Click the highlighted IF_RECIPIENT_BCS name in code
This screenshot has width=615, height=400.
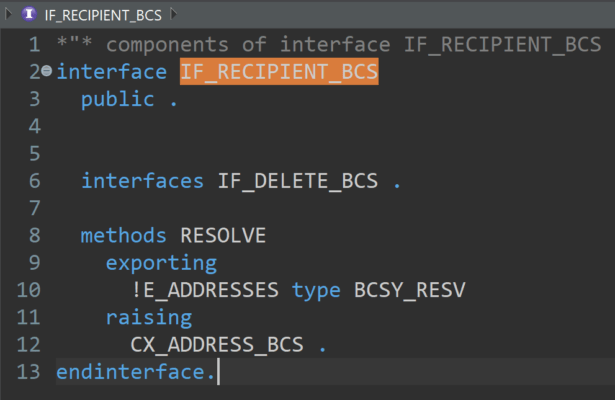(x=279, y=72)
